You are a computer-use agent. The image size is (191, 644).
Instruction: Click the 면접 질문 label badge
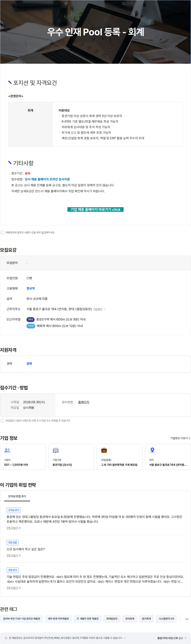pos(13,543)
